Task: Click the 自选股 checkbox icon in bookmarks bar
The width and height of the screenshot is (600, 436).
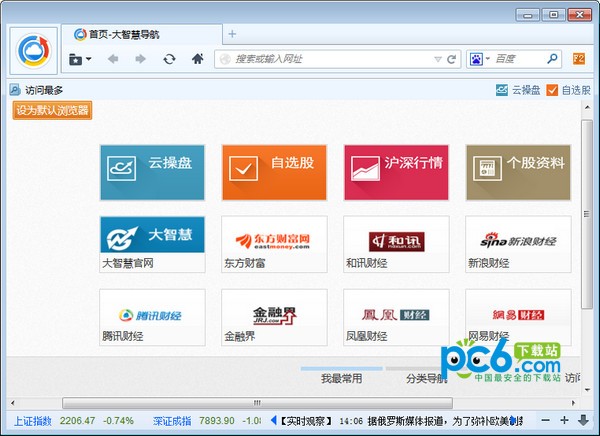Action: click(552, 90)
